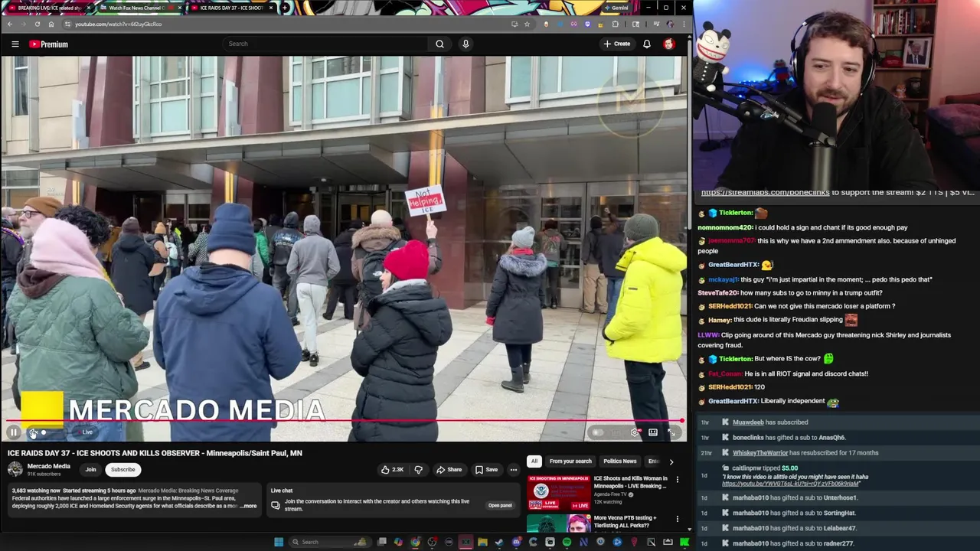Screen dimensions: 980x551
Task: Click the 'Muawdeeb has subscribed' event row
Action: (838, 422)
